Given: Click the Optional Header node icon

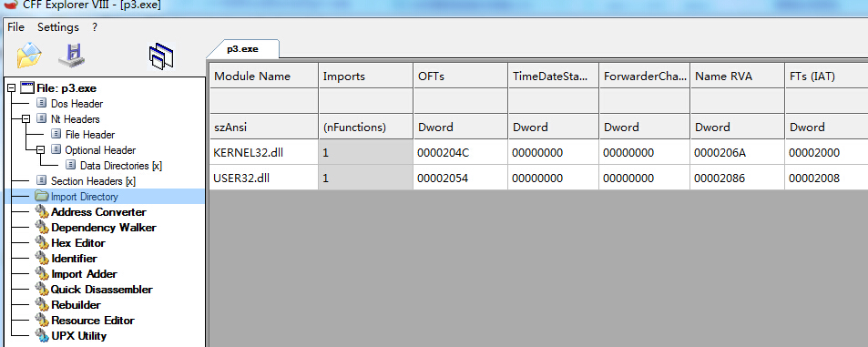Looking at the screenshot, I should [56, 150].
